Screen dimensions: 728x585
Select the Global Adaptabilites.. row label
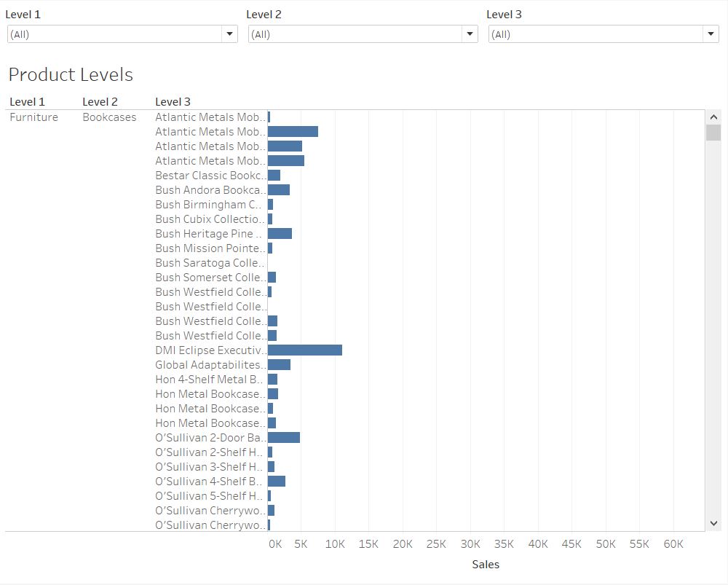point(211,365)
